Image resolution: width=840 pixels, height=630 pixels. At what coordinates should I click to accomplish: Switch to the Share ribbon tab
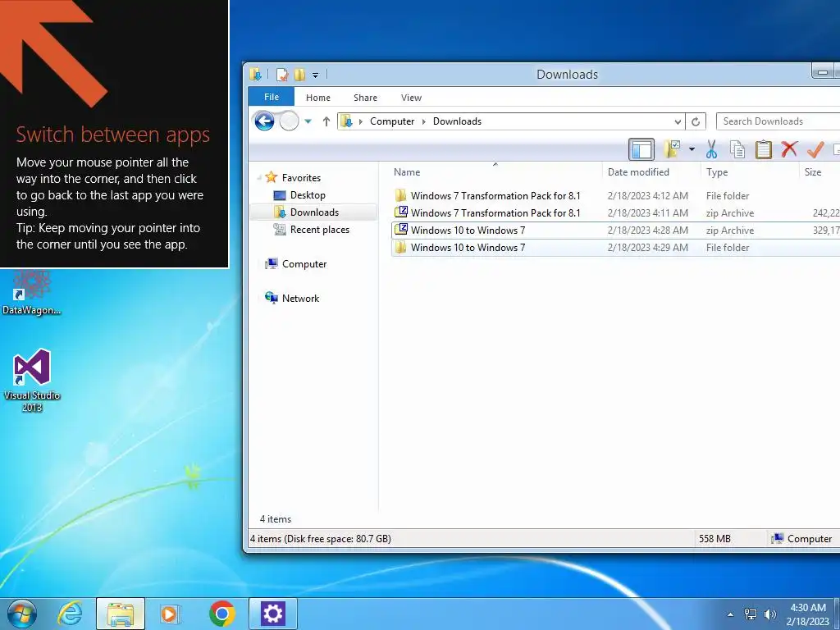click(x=365, y=98)
